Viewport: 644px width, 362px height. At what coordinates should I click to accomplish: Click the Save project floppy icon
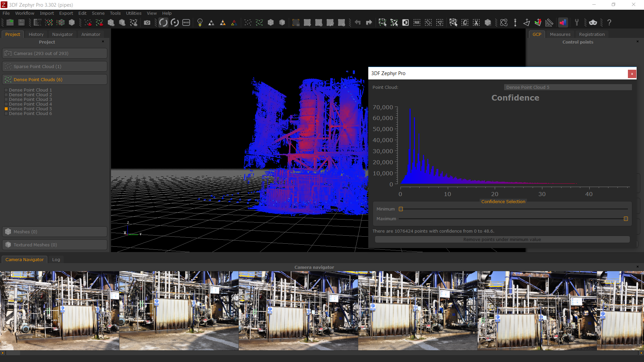pyautogui.click(x=21, y=22)
